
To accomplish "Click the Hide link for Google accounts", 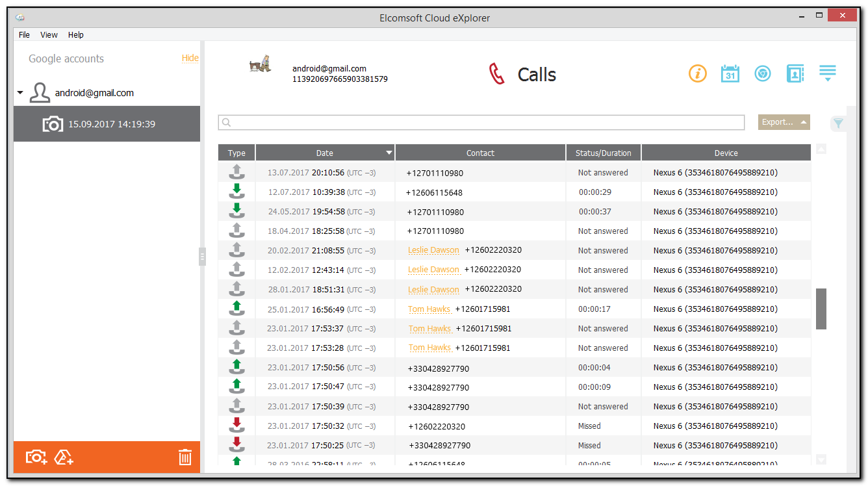I will 190,58.
